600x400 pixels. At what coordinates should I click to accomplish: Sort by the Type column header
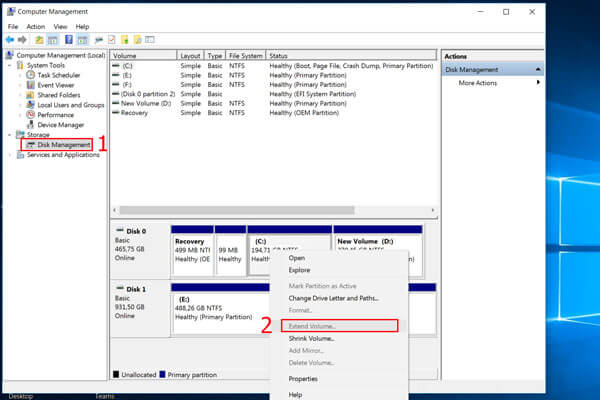tap(215, 56)
